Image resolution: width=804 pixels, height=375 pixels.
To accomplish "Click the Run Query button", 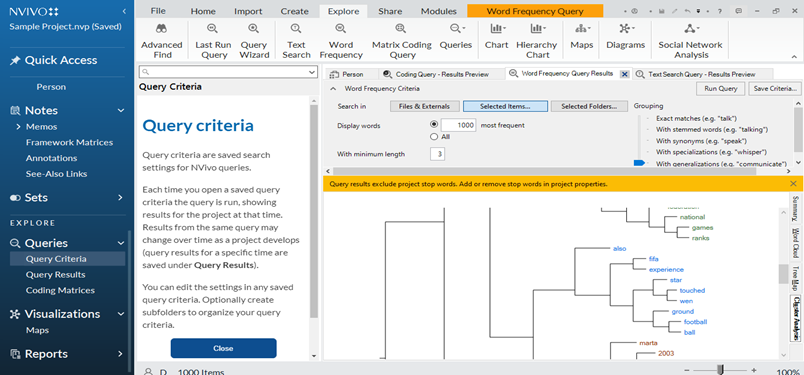I will (720, 89).
